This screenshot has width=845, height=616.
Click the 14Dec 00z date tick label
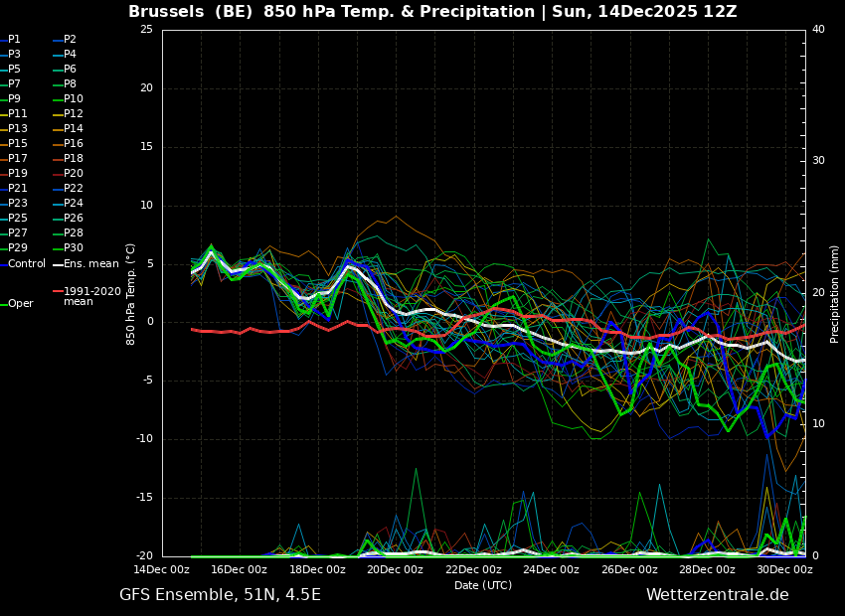162,570
